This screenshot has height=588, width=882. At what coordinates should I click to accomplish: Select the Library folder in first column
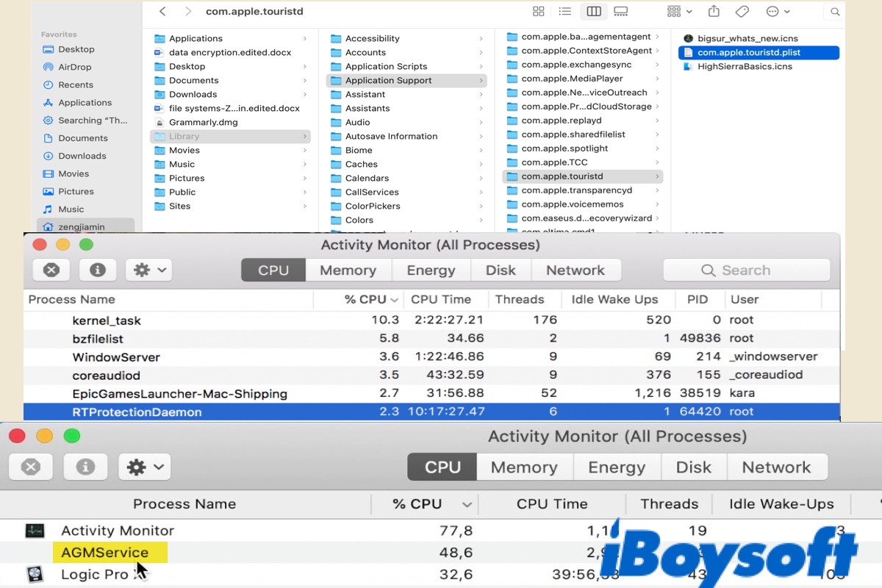click(230, 136)
